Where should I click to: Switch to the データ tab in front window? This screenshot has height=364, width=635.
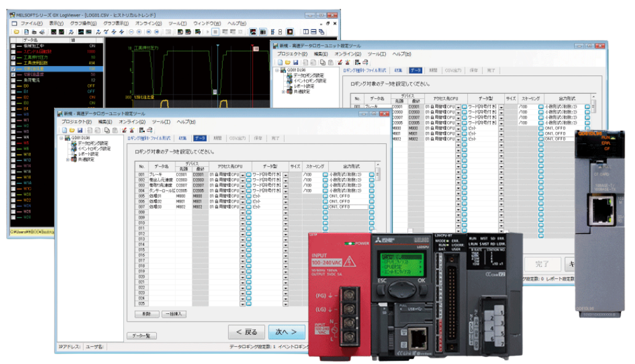[200, 138]
